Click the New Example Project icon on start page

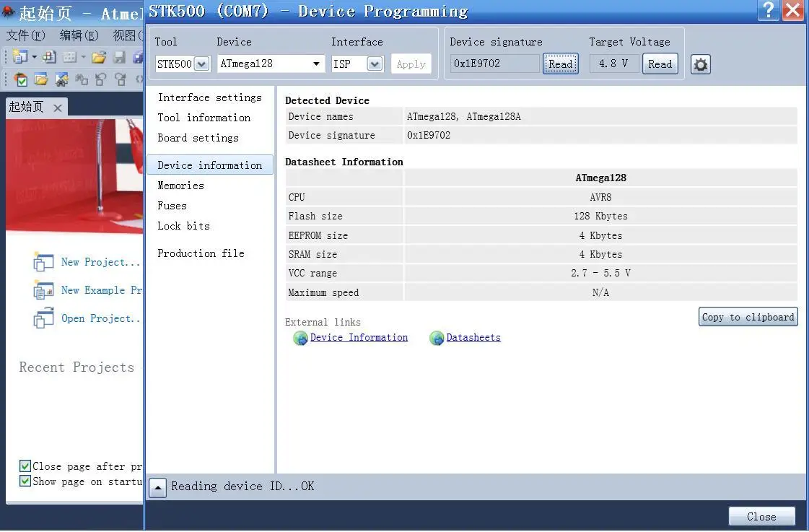(x=43, y=290)
